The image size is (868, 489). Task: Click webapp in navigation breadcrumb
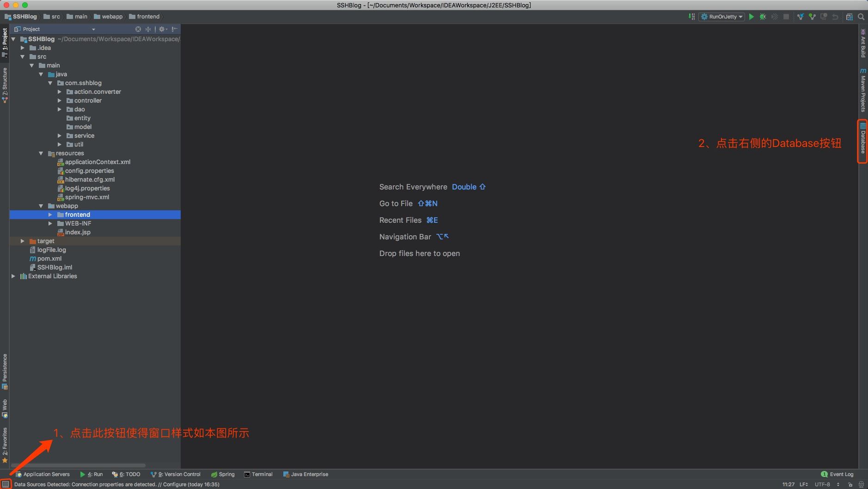click(x=108, y=17)
